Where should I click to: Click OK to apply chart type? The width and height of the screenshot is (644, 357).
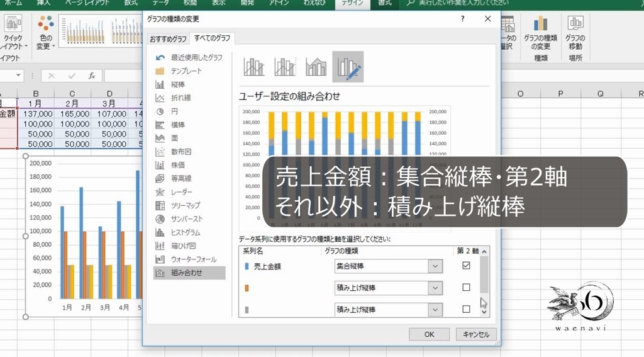pos(429,334)
